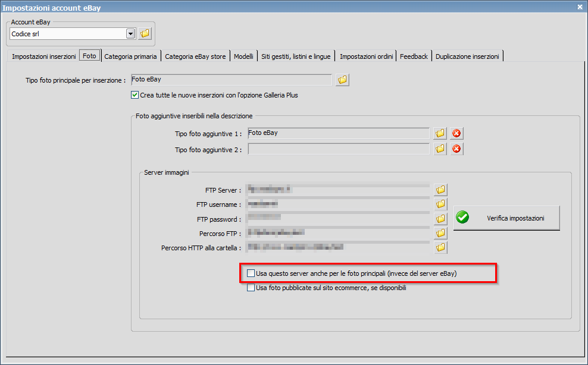The image size is (588, 365).
Task: Click the Tipo foto principale field showing Foto eBay
Action: pyautogui.click(x=232, y=80)
